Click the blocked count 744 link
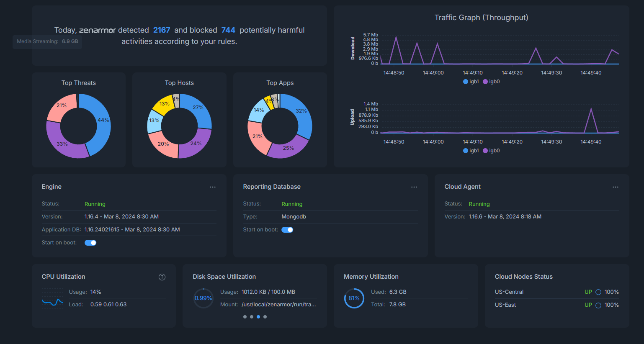Image resolution: width=644 pixels, height=344 pixels. (x=228, y=30)
